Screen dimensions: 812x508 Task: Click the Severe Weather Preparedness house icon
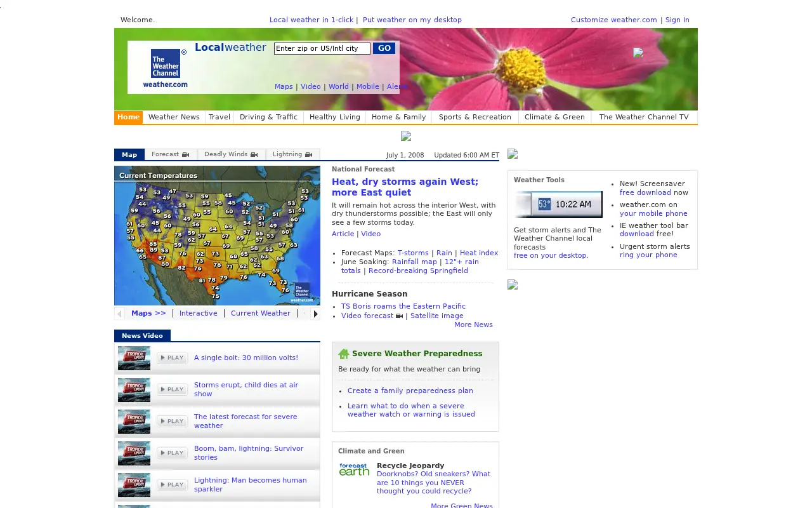(x=344, y=354)
